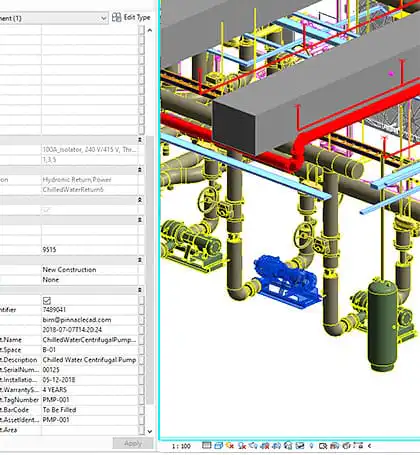Open the Show Rendering Dialog icon
The image size is (420, 455).
(x=253, y=446)
